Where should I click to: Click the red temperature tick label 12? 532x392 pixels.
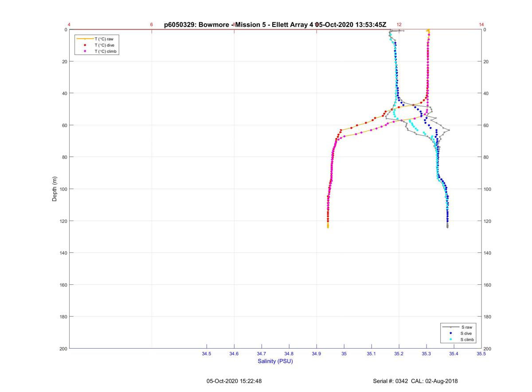click(x=399, y=25)
